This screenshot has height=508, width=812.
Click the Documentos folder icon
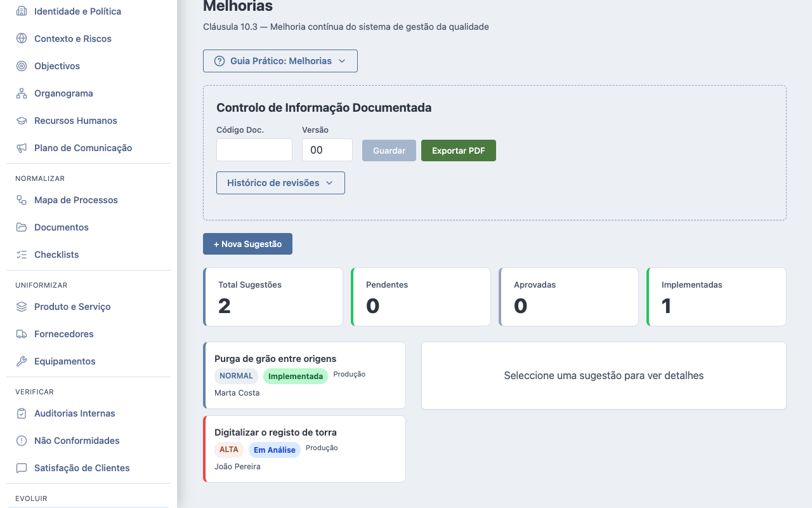[x=22, y=227]
